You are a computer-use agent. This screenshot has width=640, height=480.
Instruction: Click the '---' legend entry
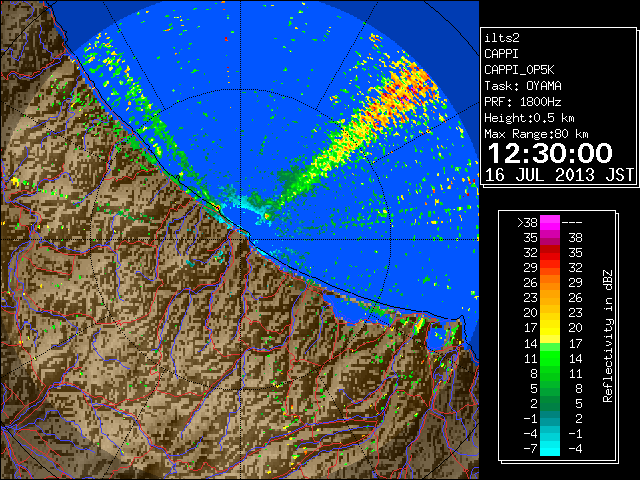(572, 223)
